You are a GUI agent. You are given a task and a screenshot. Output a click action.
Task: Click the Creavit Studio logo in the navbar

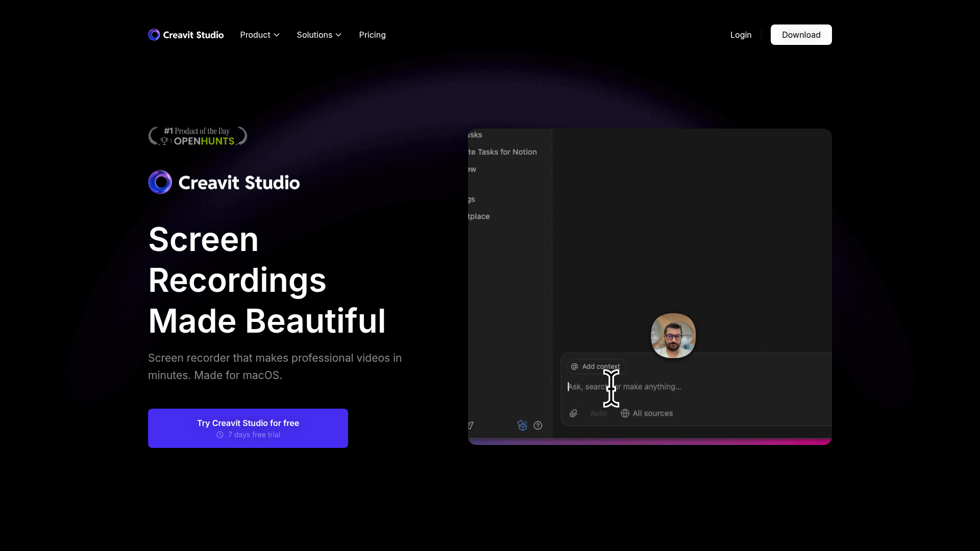point(185,35)
